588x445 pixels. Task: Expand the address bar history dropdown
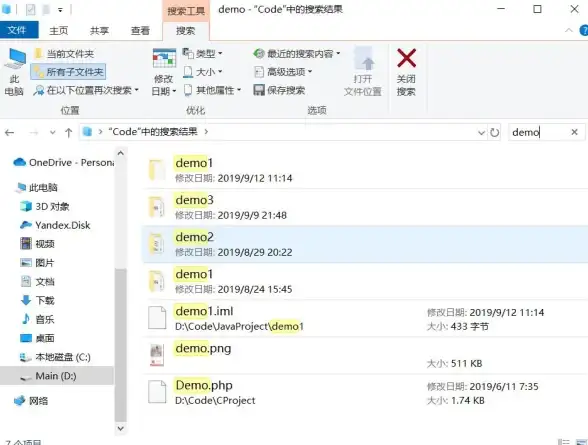(482, 132)
